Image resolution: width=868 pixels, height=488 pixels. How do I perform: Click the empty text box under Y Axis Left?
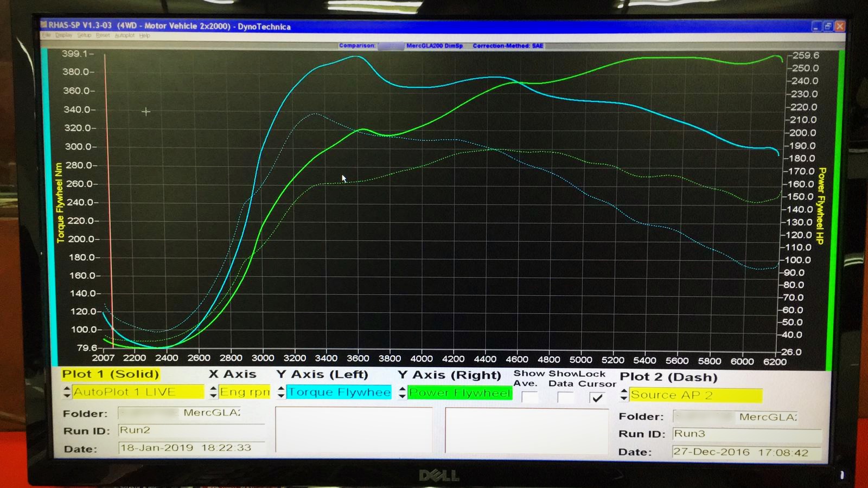tap(354, 429)
